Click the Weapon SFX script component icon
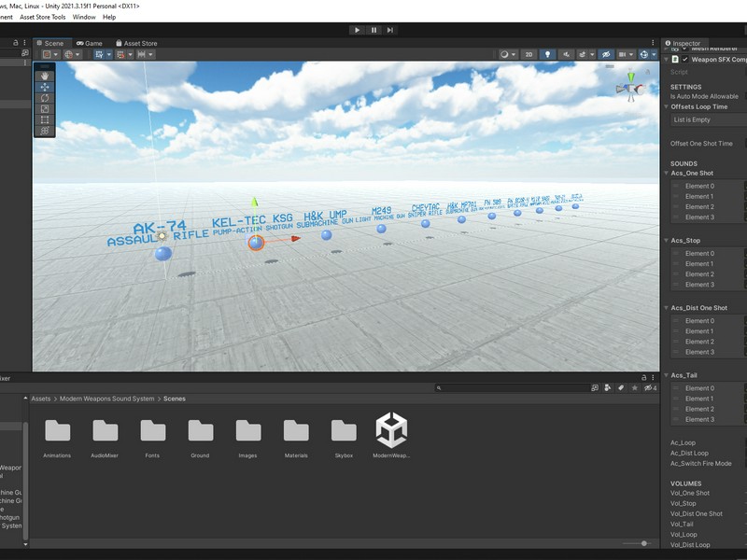747x560 pixels. point(675,59)
